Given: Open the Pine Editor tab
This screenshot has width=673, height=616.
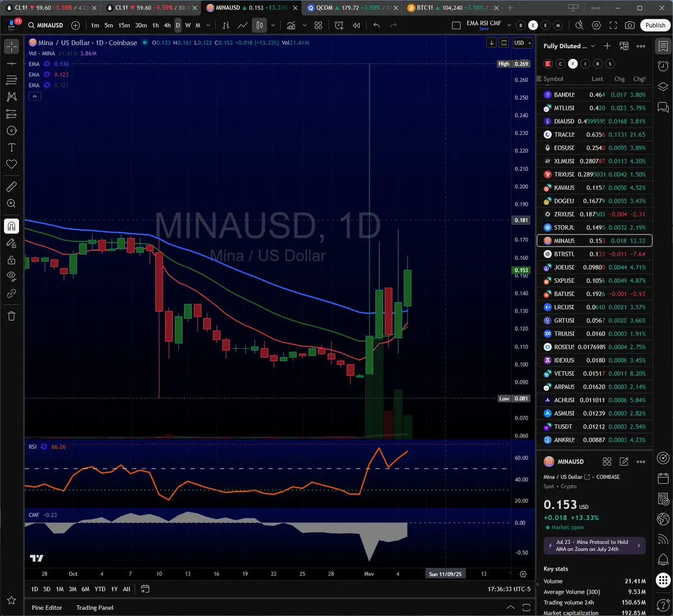Looking at the screenshot, I should [x=47, y=608].
